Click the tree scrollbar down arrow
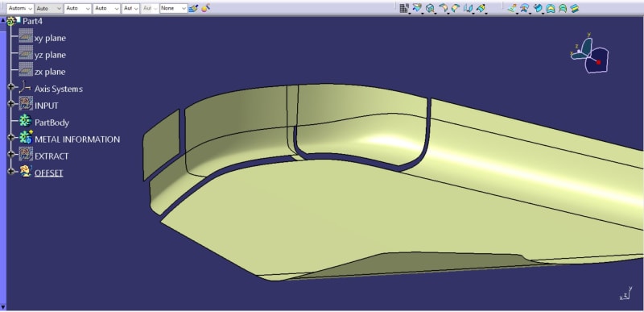Viewport: 644px width, 312px height. pos(3,306)
